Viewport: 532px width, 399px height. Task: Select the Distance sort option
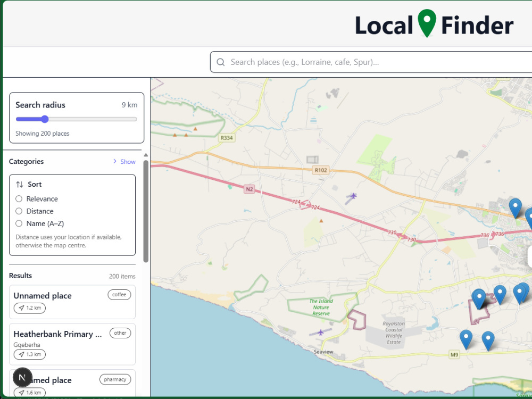19,211
